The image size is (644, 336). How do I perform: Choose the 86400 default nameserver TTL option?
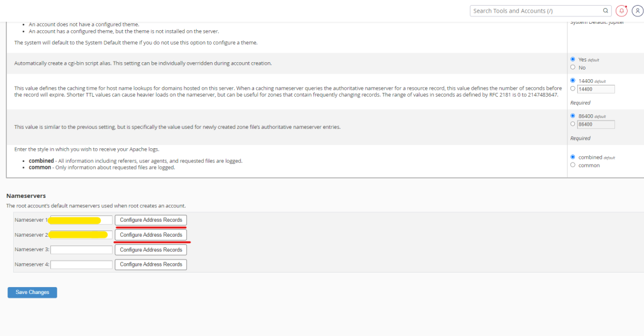coord(572,116)
